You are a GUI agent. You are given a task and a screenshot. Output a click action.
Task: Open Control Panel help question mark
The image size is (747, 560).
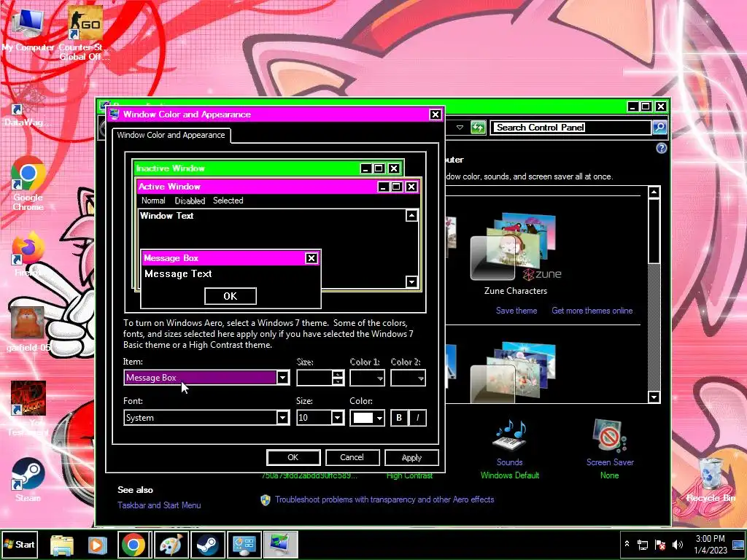tap(661, 148)
